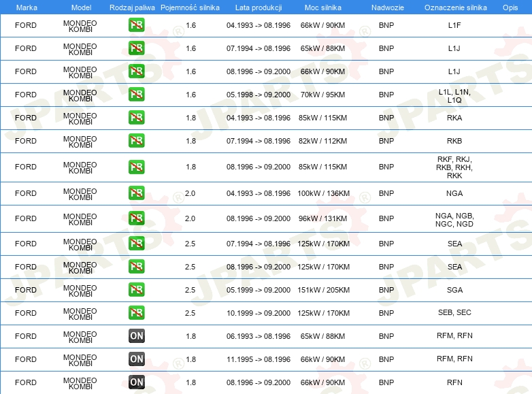Screen dimensions: 532x394
Task: Click the petrol icon in the RKB 82kW row
Action: point(136,140)
